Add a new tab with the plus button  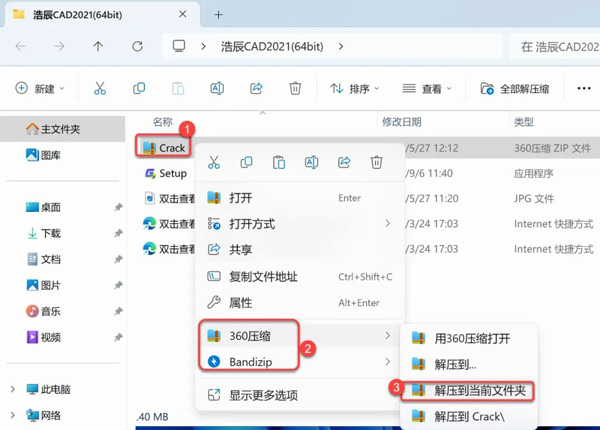[218, 15]
